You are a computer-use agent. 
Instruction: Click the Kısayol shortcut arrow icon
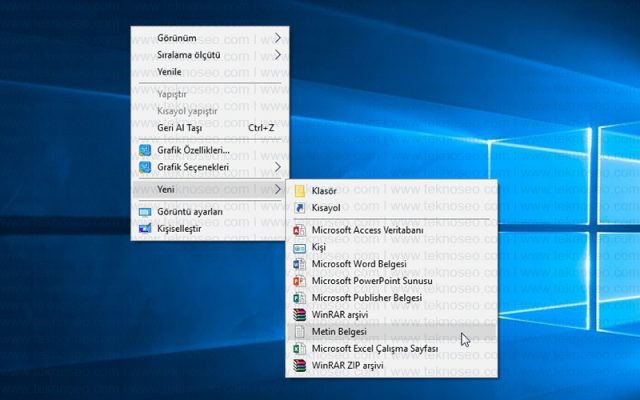[x=300, y=208]
